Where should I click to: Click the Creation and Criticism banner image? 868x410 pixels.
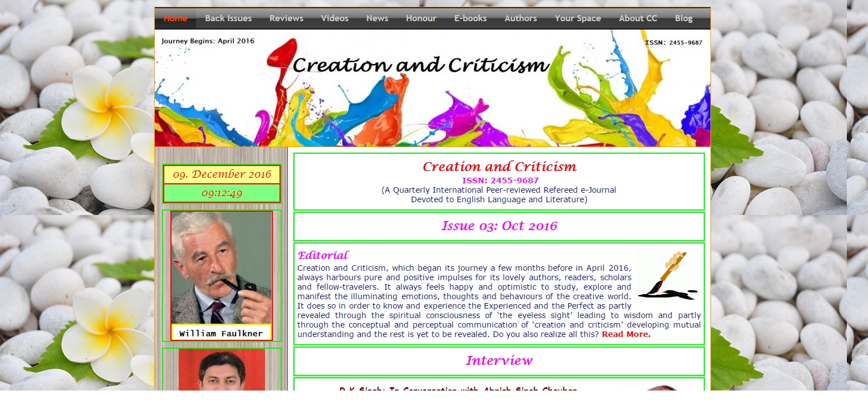[433, 88]
